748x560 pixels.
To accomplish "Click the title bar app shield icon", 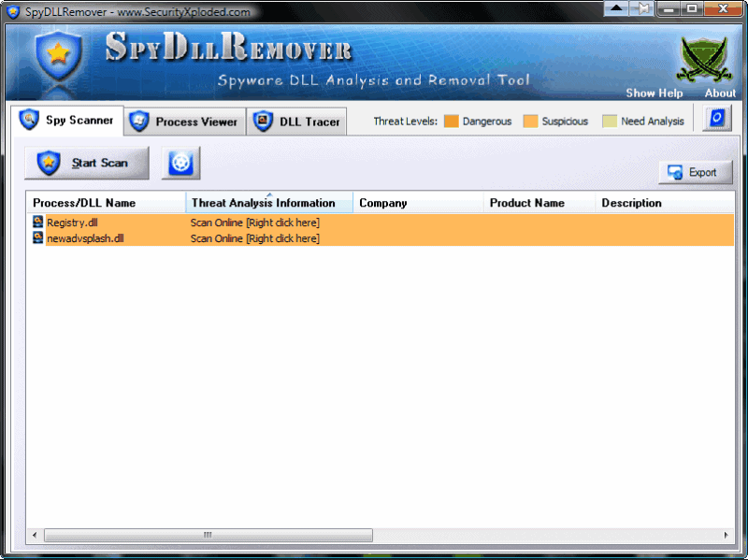I will (13, 11).
